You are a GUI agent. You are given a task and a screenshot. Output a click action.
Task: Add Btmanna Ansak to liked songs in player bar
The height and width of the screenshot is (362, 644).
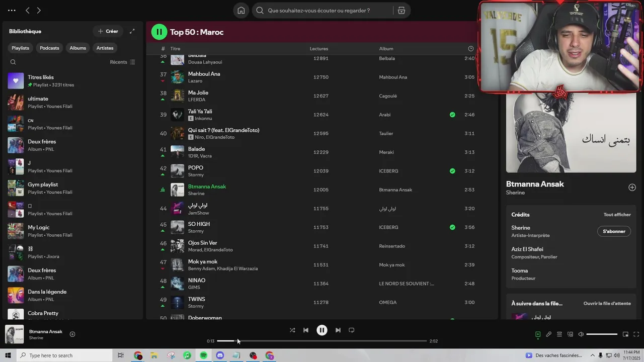coord(72,334)
